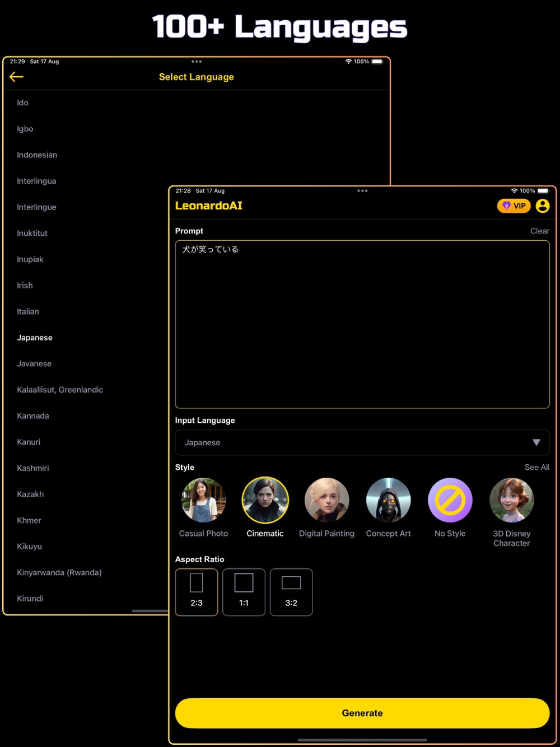Tap the battery icon in Select Language status bar
Image resolution: width=560 pixels, height=747 pixels.
(x=377, y=62)
